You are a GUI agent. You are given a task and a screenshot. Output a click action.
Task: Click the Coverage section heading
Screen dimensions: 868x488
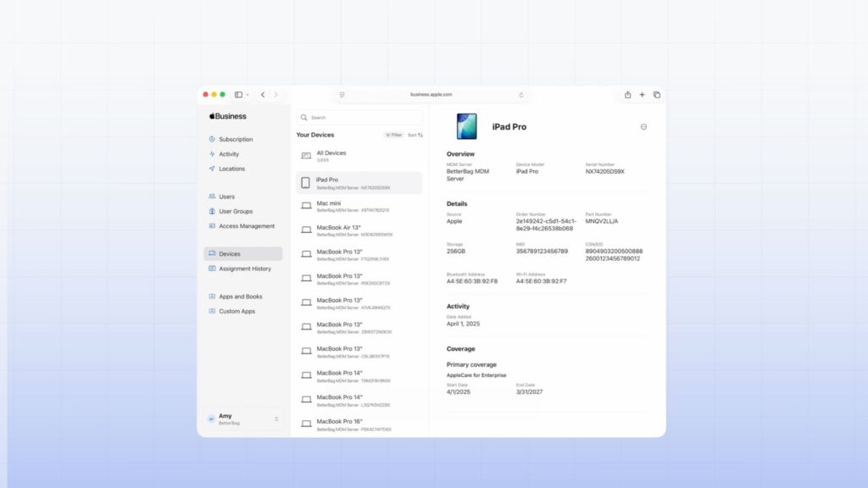(x=461, y=349)
